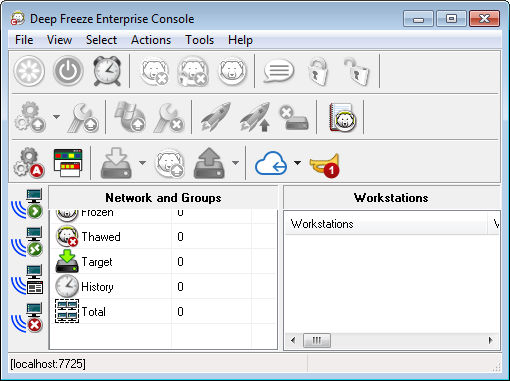Click the Workstations column header

click(x=386, y=224)
